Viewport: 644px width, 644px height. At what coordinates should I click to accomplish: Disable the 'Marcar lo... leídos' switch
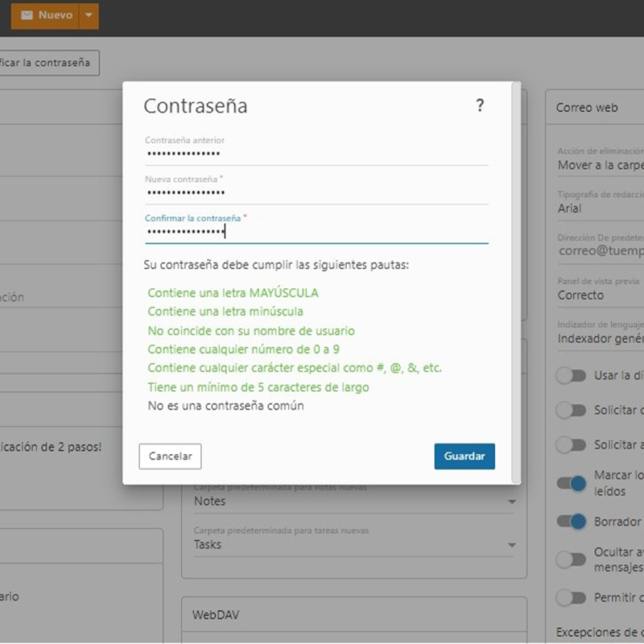[x=571, y=483]
